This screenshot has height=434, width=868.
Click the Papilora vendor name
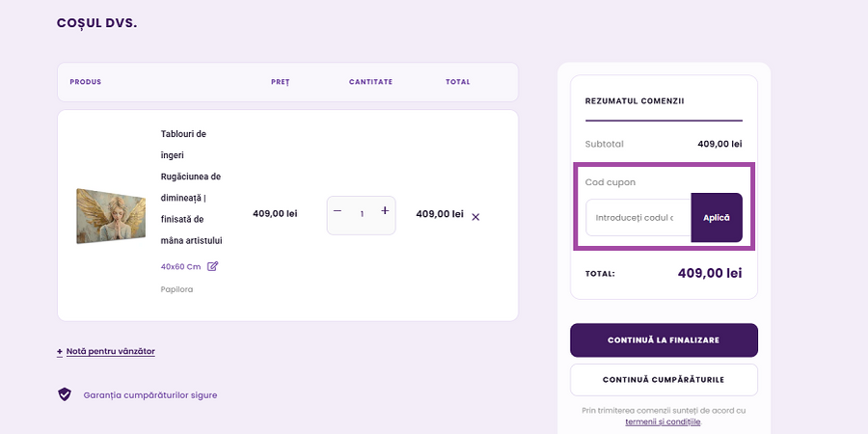(x=176, y=289)
